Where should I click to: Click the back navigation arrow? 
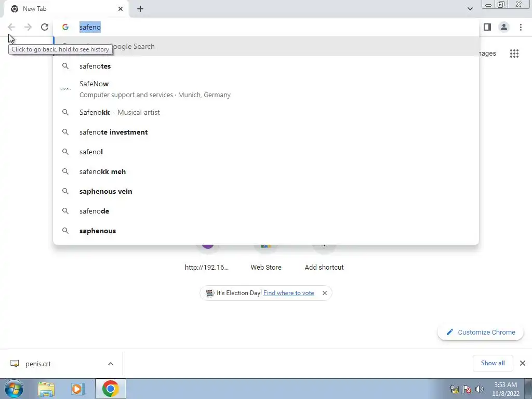(11, 27)
